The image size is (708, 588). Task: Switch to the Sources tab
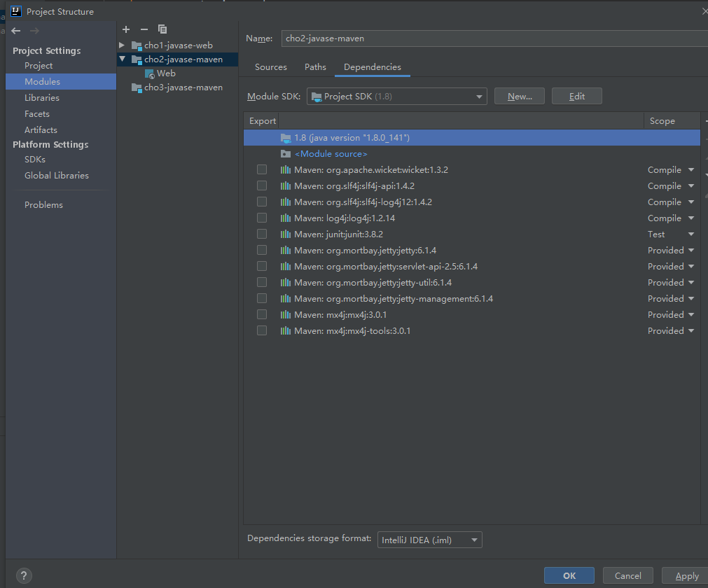click(x=271, y=67)
